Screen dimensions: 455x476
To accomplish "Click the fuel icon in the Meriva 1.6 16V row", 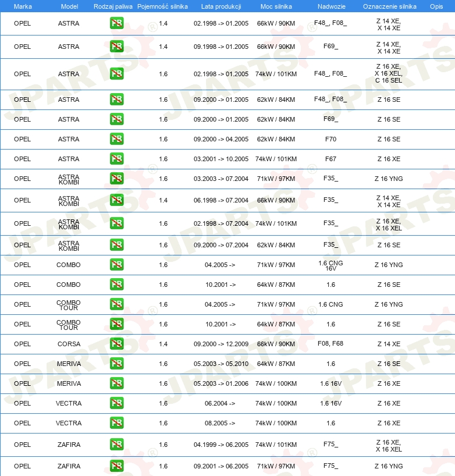I will (x=116, y=383).
